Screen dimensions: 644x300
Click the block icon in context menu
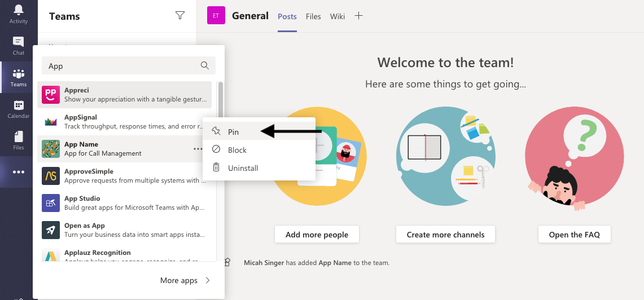coord(216,149)
